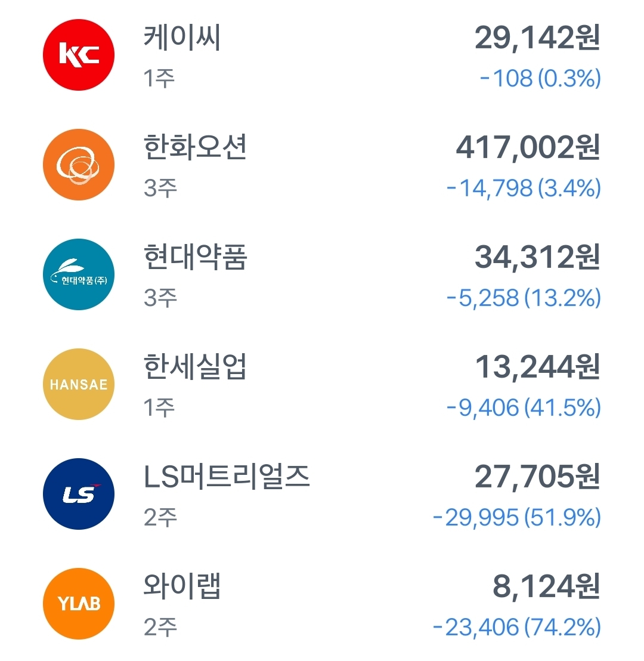This screenshot has width=644, height=661.
Task: Tap the 29,142원 valuation amount
Action: coord(537,38)
